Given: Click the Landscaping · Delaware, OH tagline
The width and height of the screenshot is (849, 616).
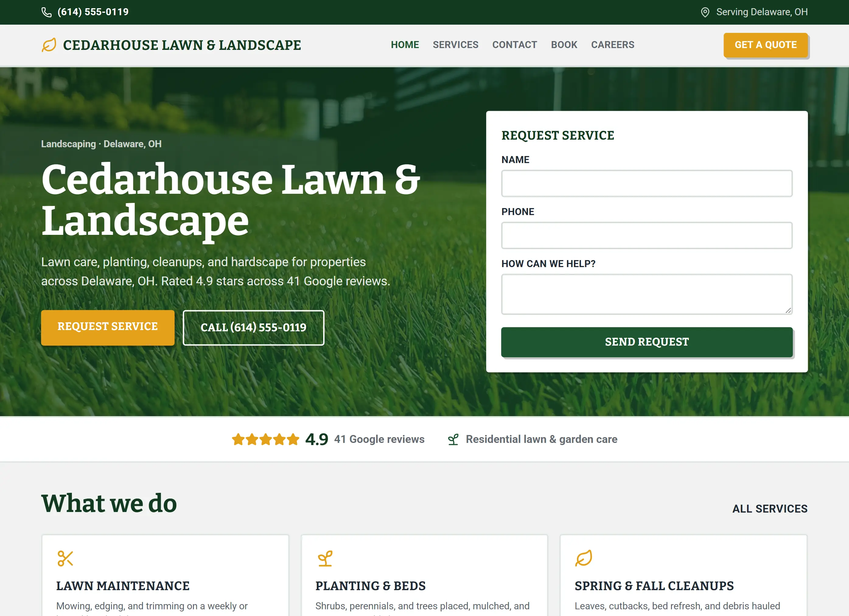Looking at the screenshot, I should pos(101,144).
